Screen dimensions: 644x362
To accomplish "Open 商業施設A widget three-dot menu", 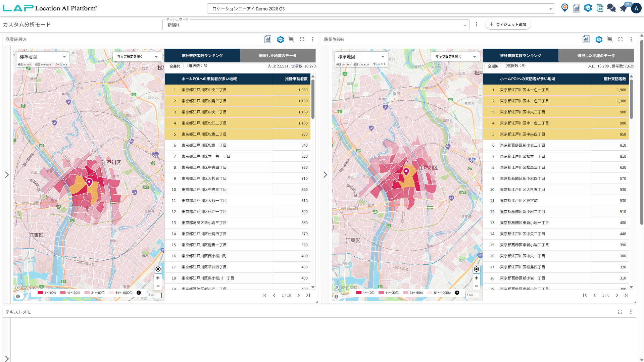I will pos(313,39).
